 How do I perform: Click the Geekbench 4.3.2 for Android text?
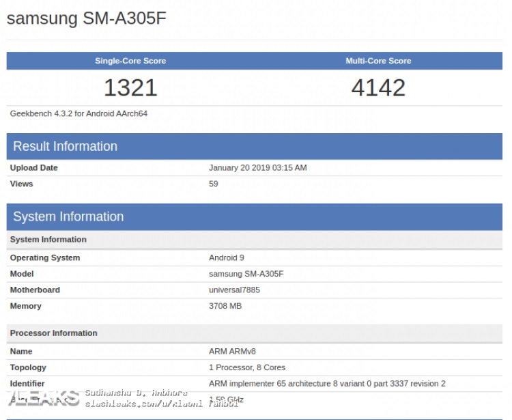tap(79, 113)
